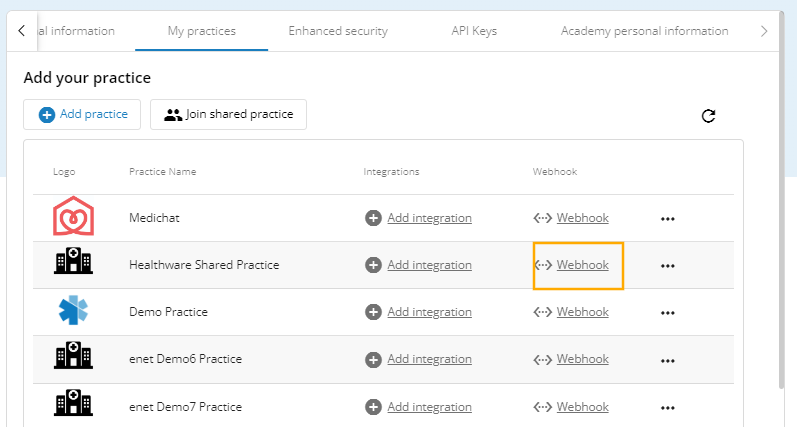Click the Join shared practice button
Image resolution: width=797 pixels, height=427 pixels.
pos(228,114)
